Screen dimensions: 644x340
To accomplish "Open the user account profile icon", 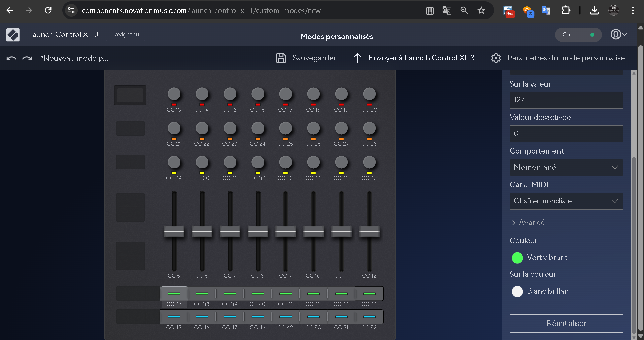I will point(618,34).
